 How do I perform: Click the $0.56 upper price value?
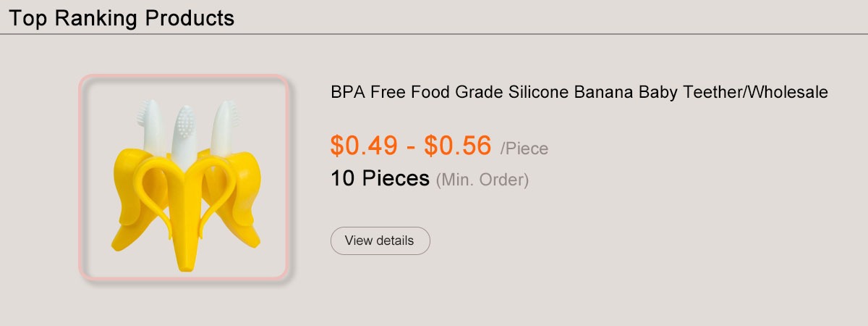tap(458, 146)
